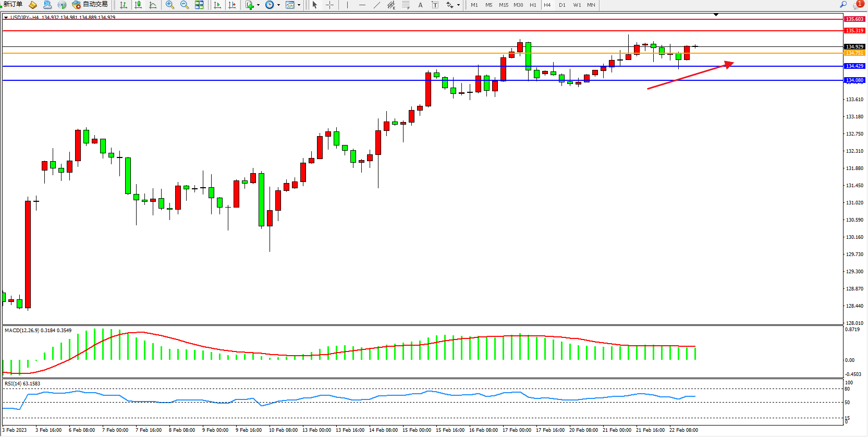Click the 新订单 new order button
The image size is (868, 437).
pos(13,4)
